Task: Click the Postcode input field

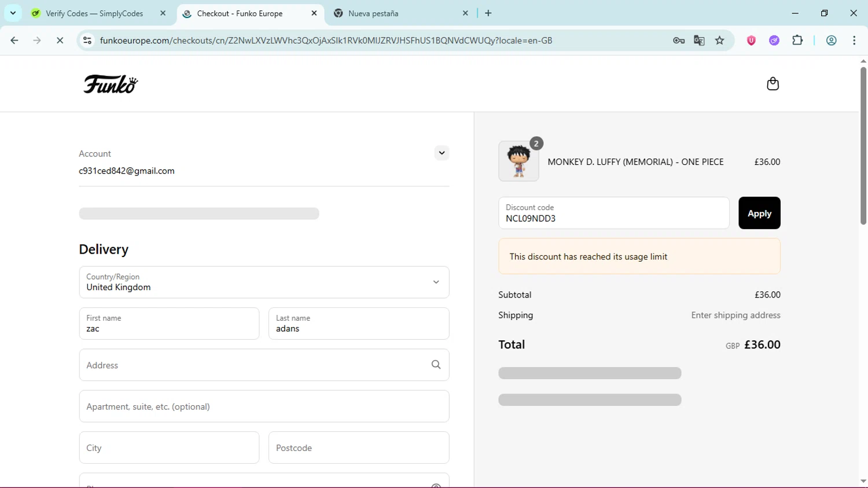Action: tap(358, 447)
